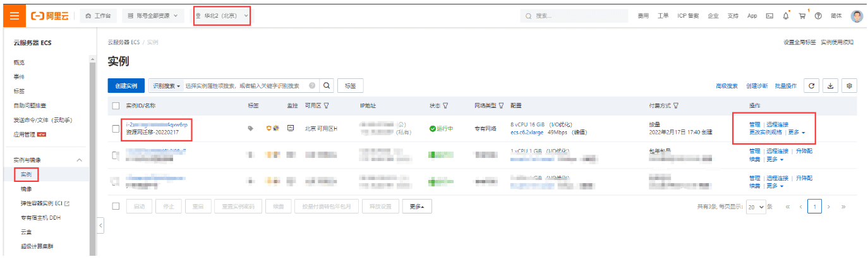The width and height of the screenshot is (868, 264).
Task: Filter by 状态 funnel icon
Action: click(x=445, y=106)
